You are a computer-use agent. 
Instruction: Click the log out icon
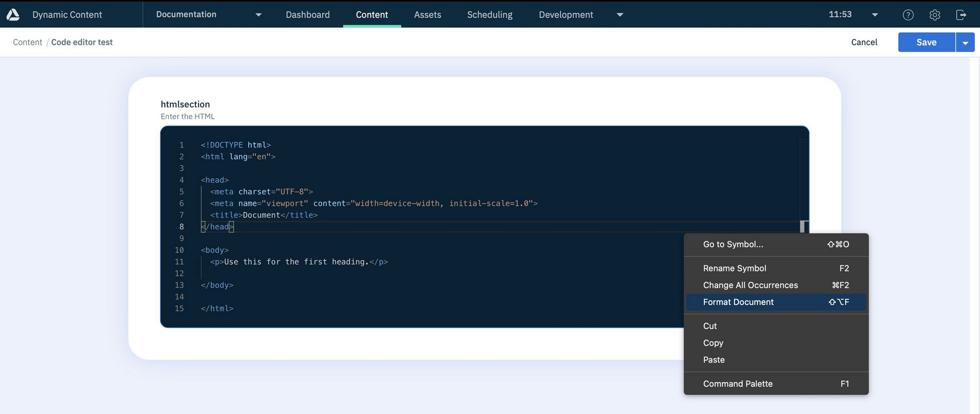pyautogui.click(x=961, y=15)
